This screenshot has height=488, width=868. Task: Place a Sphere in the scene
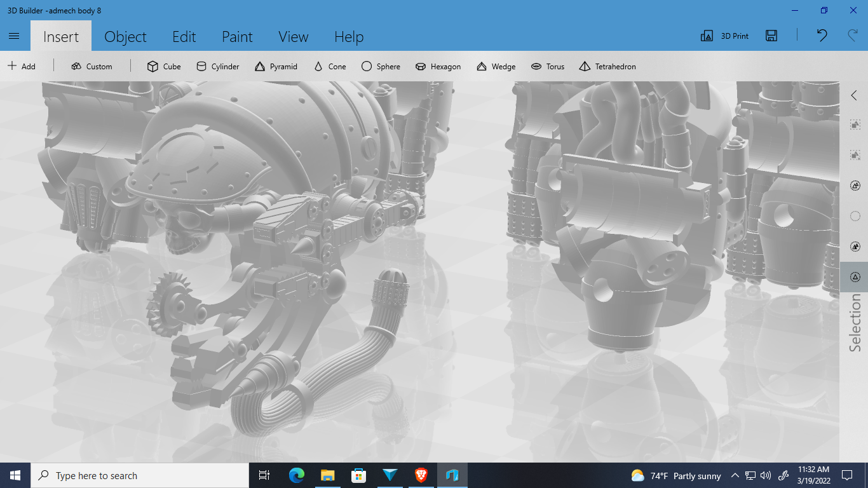click(x=381, y=66)
